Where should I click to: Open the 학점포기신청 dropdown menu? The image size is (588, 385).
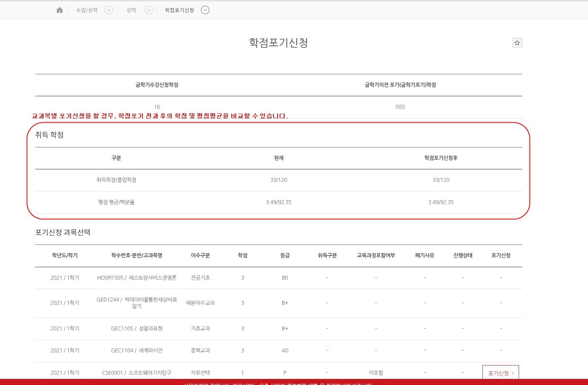(205, 10)
